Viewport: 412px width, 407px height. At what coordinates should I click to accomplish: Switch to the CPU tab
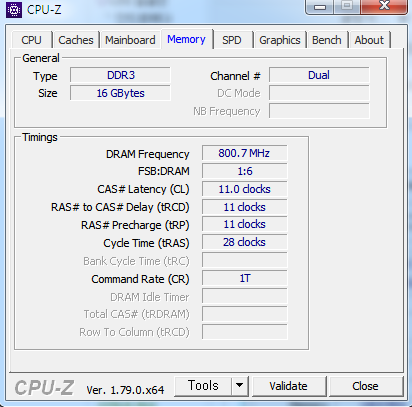coord(31,40)
